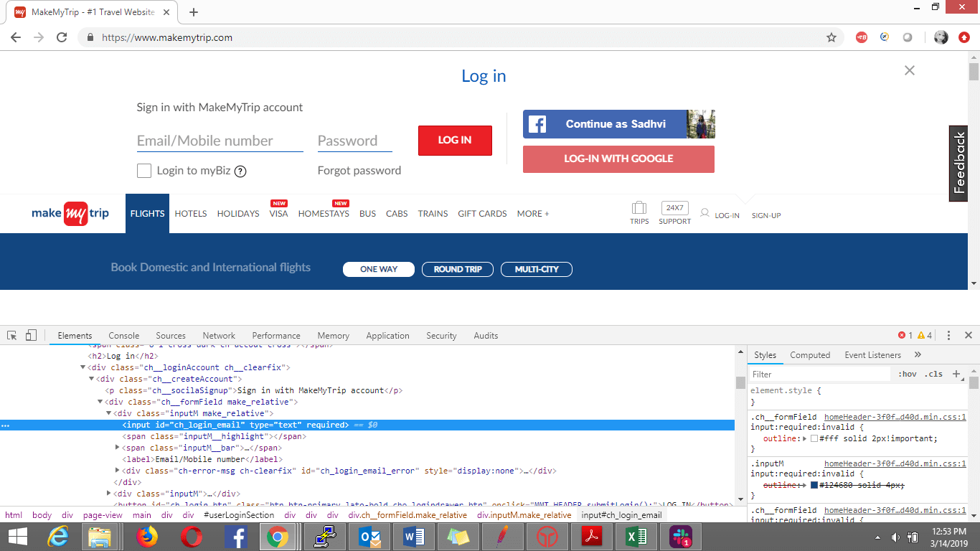Open the Trips suitcase icon
Image resolution: width=980 pixels, height=551 pixels.
(x=639, y=209)
